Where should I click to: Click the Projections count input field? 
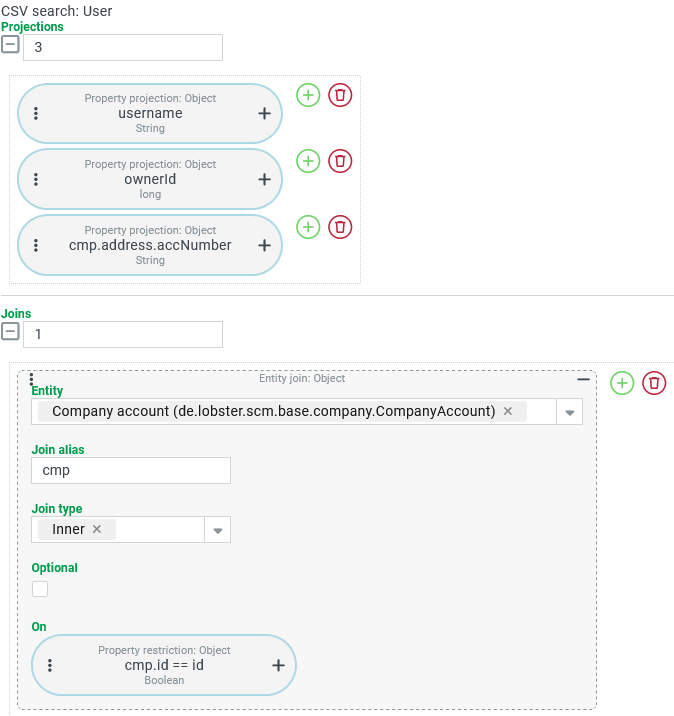pos(122,47)
